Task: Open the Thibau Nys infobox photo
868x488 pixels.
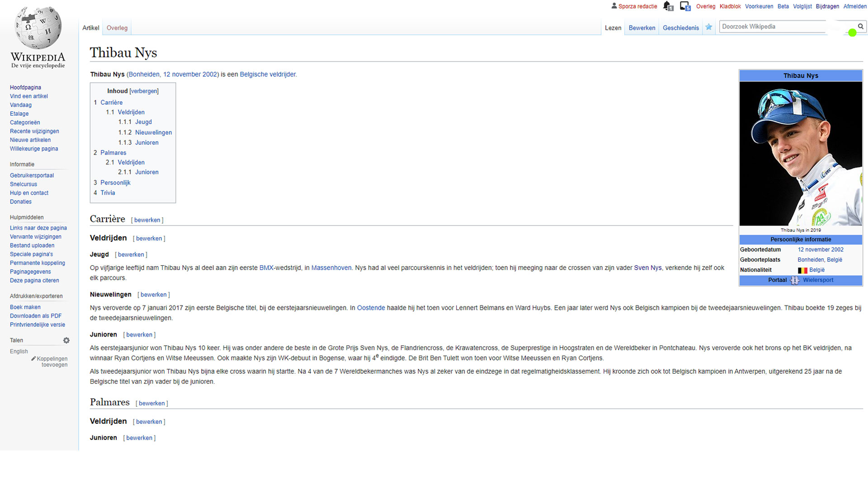Action: [800, 154]
